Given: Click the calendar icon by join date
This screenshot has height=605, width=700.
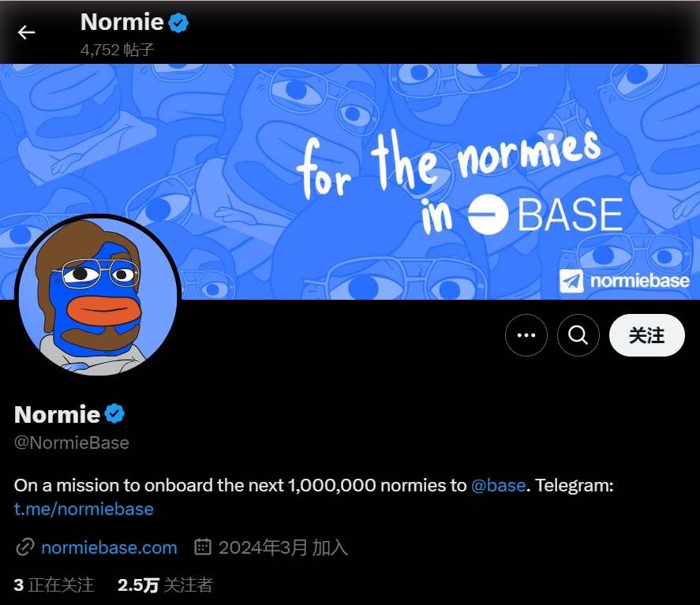Looking at the screenshot, I should 203,547.
